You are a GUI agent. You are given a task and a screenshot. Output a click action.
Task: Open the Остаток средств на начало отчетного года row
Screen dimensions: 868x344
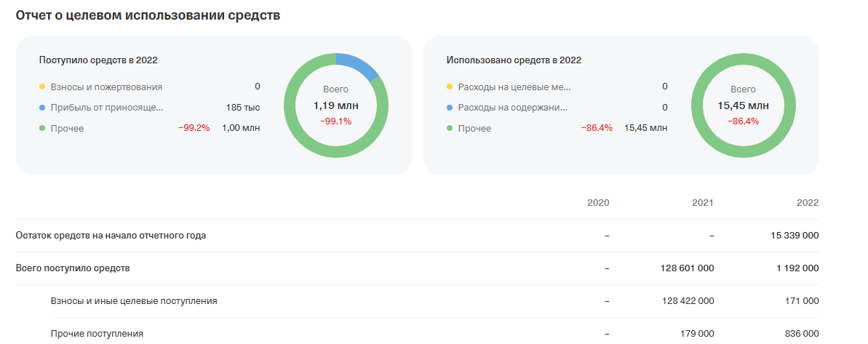coord(418,236)
